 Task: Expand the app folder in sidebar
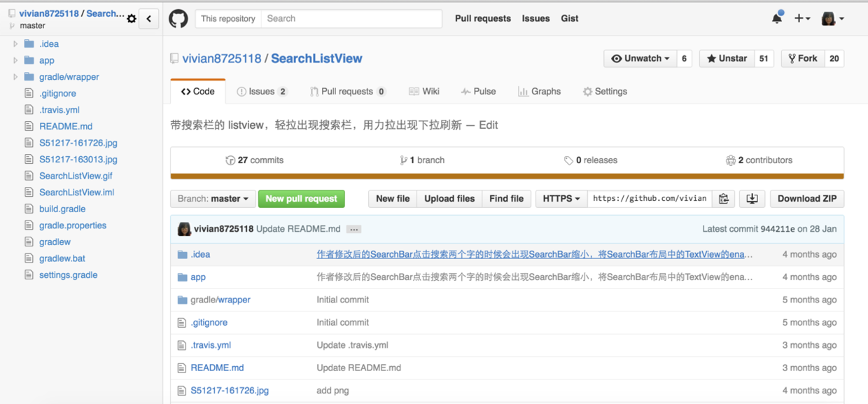tap(15, 60)
